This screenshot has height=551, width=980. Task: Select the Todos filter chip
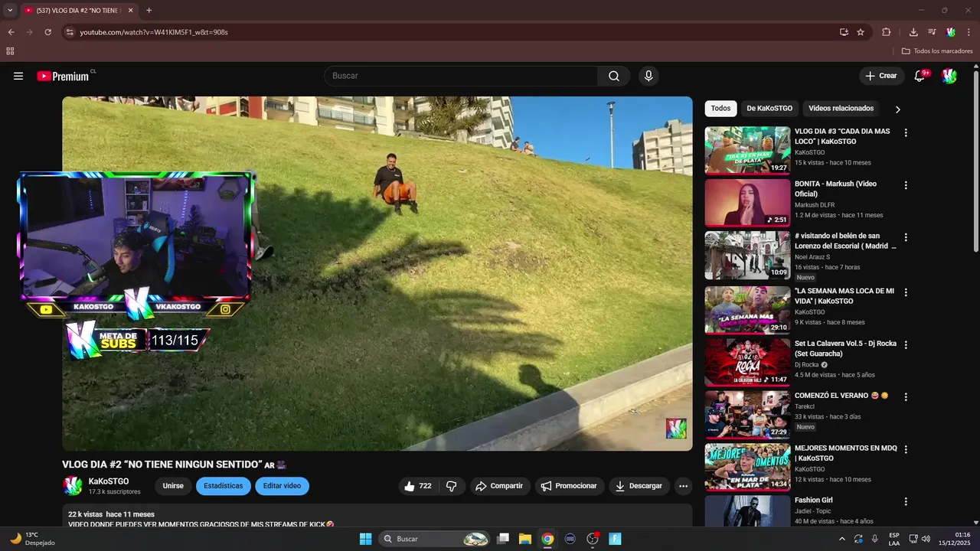pyautogui.click(x=720, y=109)
